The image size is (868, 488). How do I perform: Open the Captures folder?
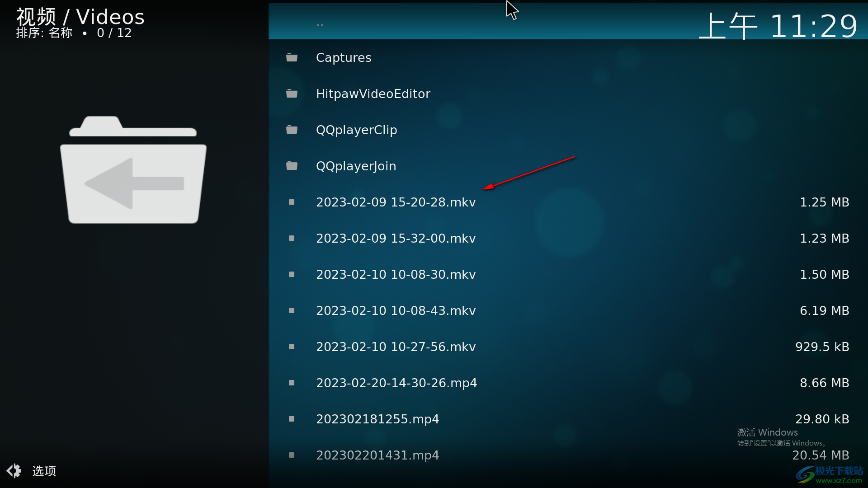pos(568,57)
